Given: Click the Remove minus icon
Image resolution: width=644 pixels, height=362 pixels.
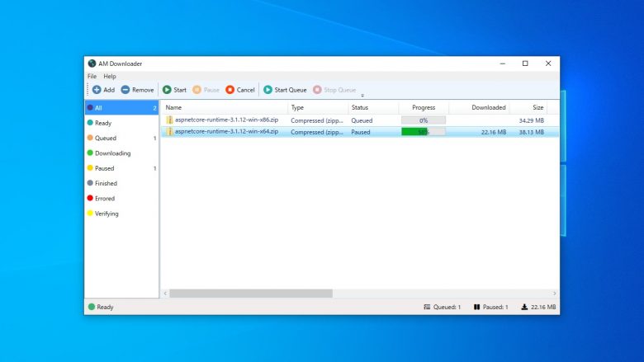Looking at the screenshot, I should pos(125,90).
